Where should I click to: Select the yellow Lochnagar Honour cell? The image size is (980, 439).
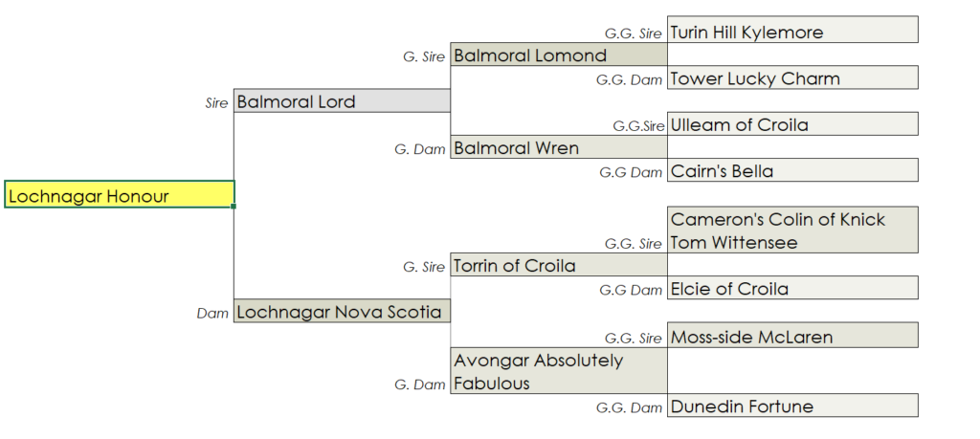(x=119, y=195)
